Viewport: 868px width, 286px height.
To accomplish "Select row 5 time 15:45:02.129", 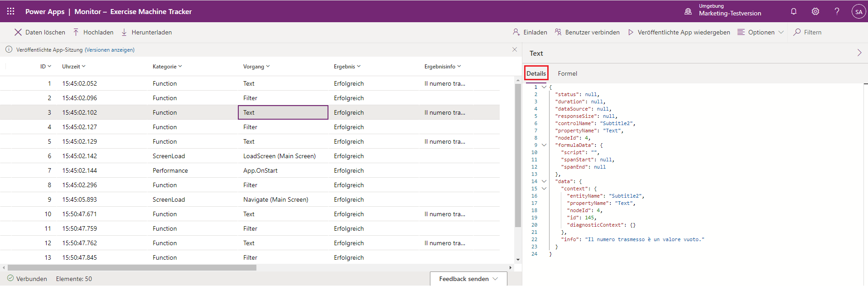I will pos(80,141).
